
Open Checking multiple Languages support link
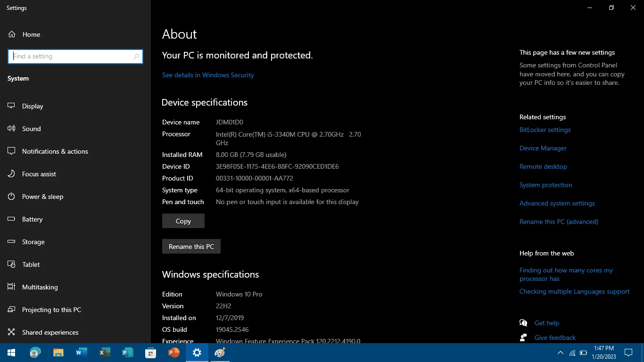click(x=574, y=291)
